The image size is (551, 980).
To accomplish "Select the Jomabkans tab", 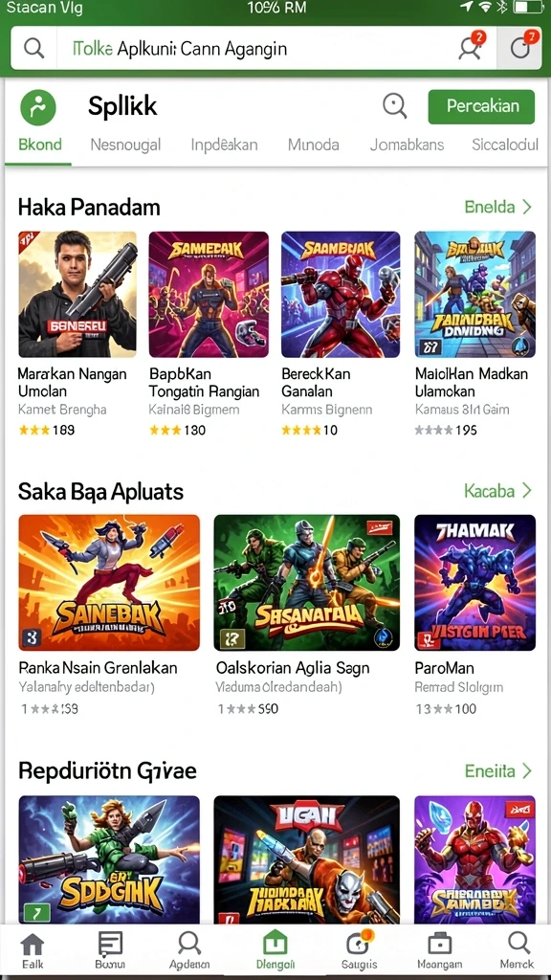I will (x=407, y=145).
